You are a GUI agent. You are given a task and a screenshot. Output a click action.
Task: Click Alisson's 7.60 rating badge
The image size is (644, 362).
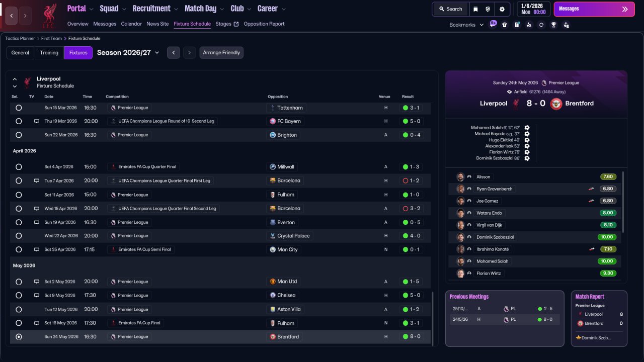(x=608, y=177)
